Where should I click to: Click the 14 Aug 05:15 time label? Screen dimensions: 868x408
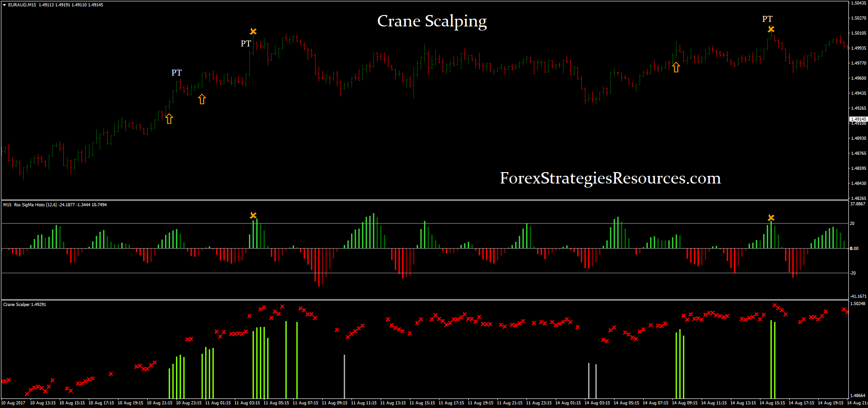tap(627, 403)
